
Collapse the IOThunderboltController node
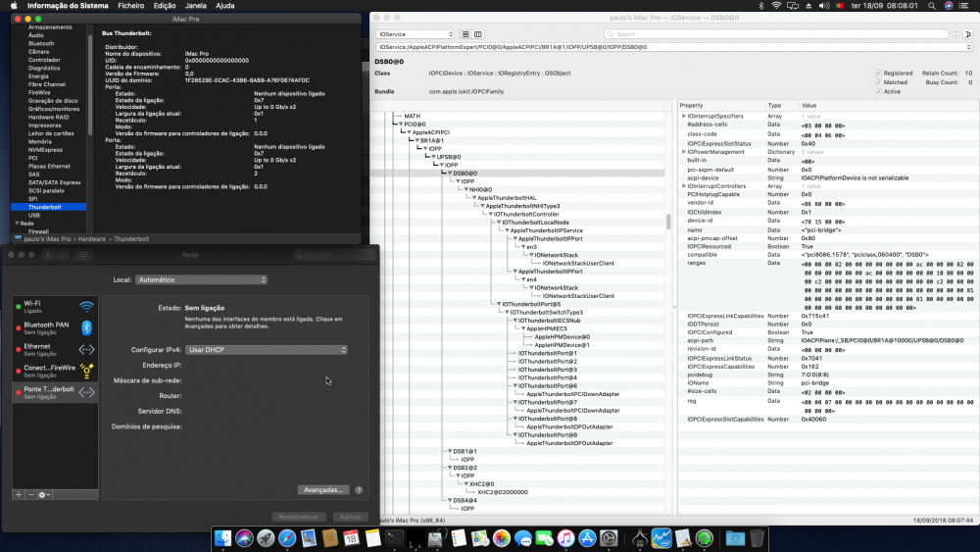pos(491,215)
